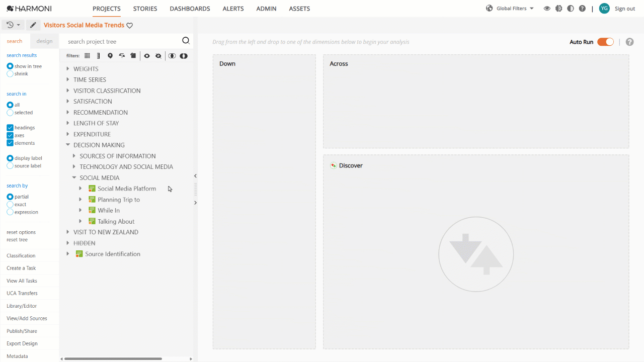This screenshot has width=644, height=362.
Task: Click the solid overlapping circles filter icon
Action: tap(184, 56)
